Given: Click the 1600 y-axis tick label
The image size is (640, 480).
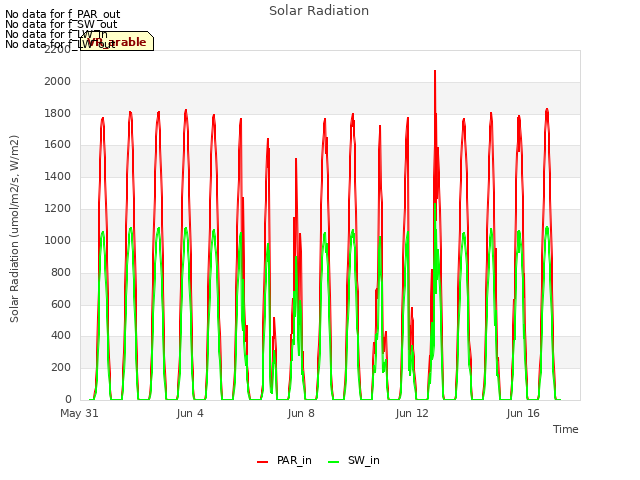Looking at the screenshot, I should pyautogui.click(x=58, y=145).
